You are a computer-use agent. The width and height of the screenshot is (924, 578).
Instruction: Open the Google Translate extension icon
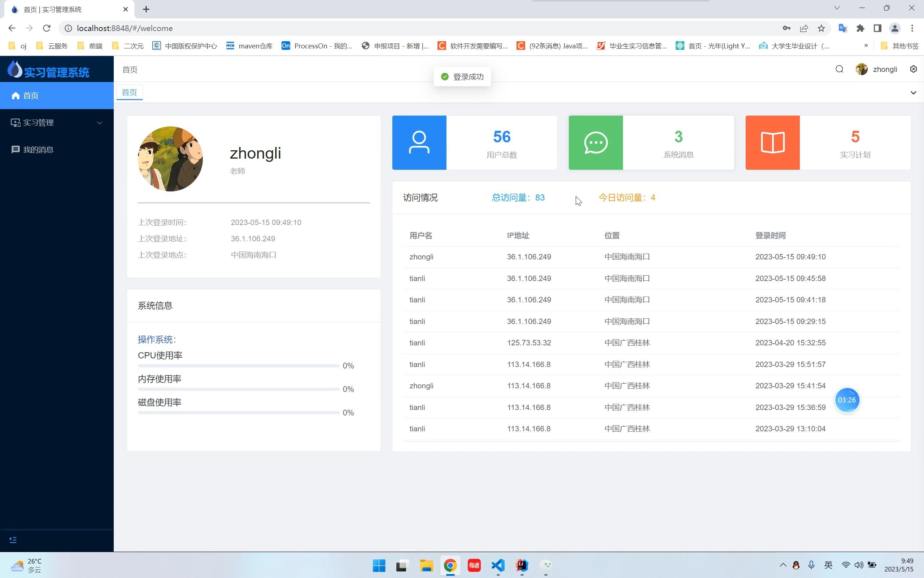click(843, 28)
